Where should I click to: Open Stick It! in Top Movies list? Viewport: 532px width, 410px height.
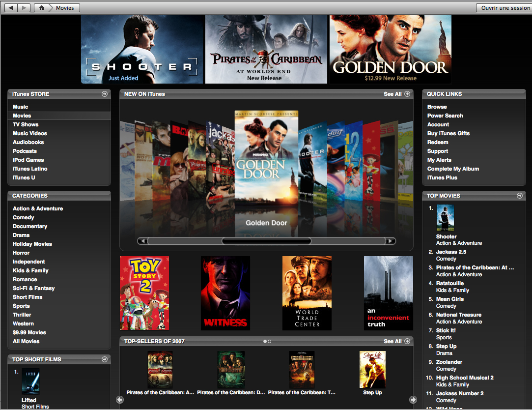(446, 330)
